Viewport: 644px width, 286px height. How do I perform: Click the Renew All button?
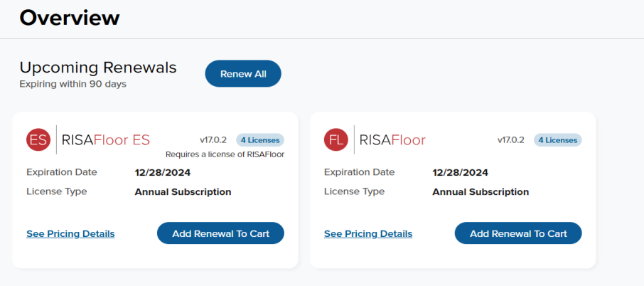243,74
